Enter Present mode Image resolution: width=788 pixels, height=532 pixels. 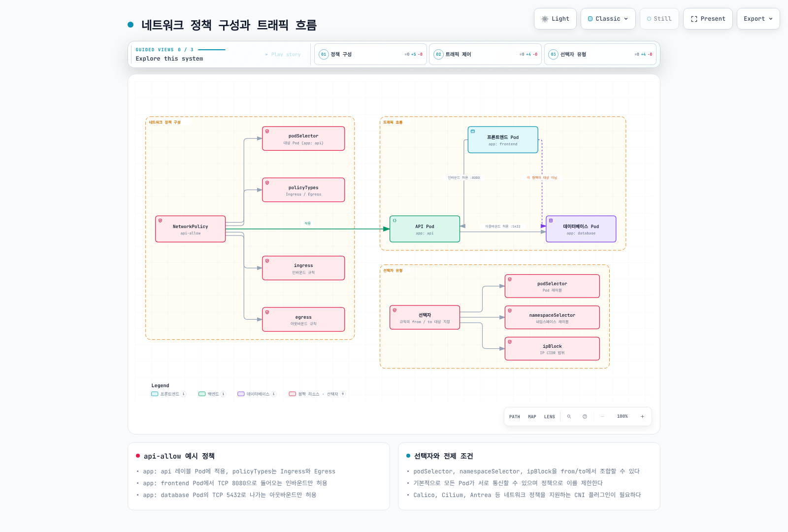click(708, 19)
